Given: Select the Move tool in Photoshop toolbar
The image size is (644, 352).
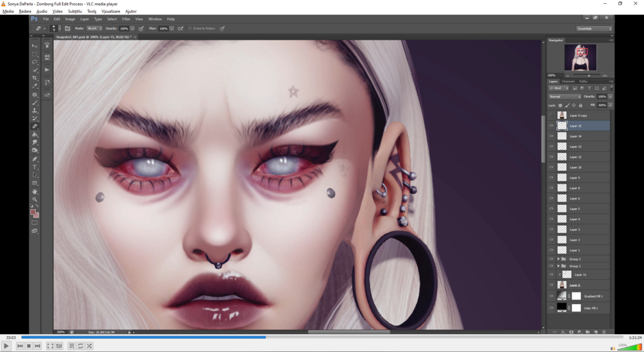Looking at the screenshot, I should (x=35, y=46).
